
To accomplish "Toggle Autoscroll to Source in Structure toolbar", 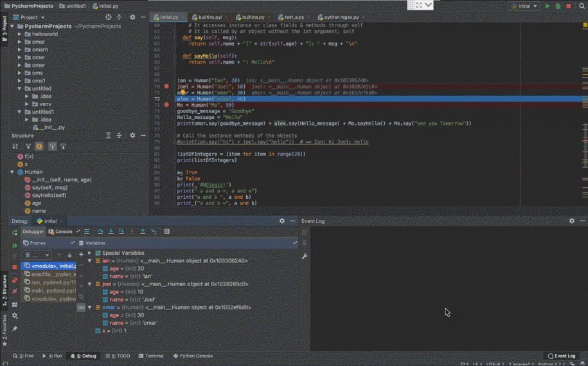I will tap(52, 147).
